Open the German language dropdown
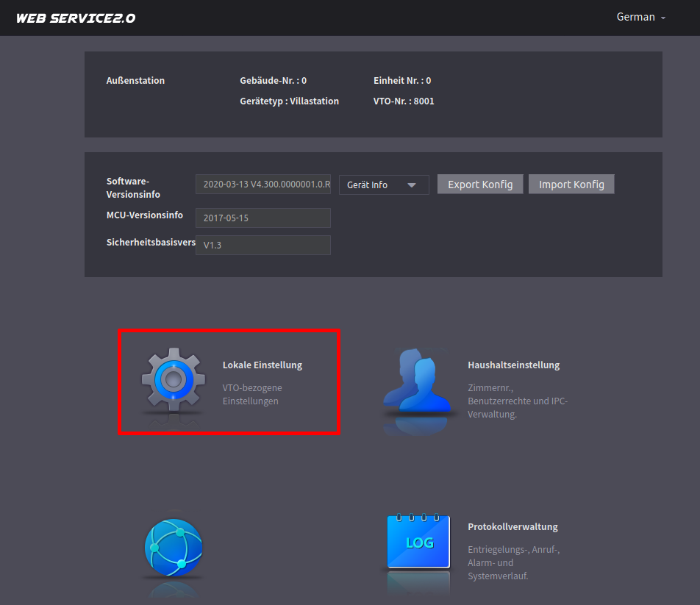The width and height of the screenshot is (700, 605). pyautogui.click(x=640, y=17)
